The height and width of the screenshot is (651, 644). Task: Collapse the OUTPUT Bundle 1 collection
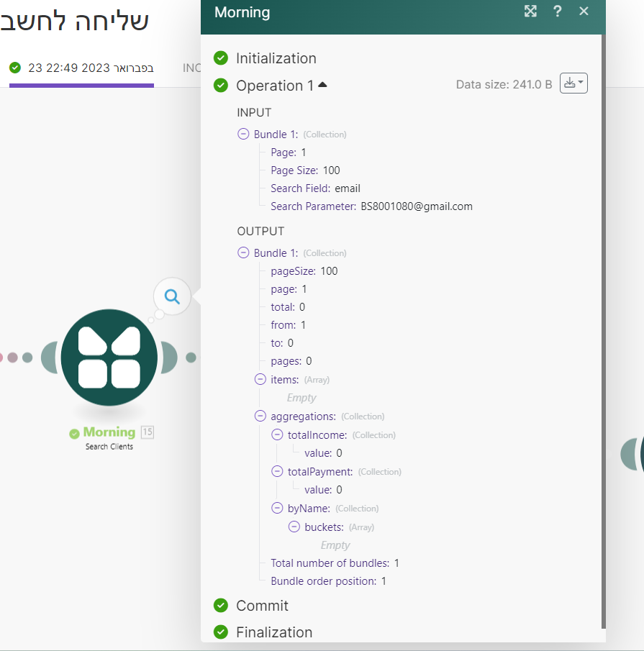point(243,252)
